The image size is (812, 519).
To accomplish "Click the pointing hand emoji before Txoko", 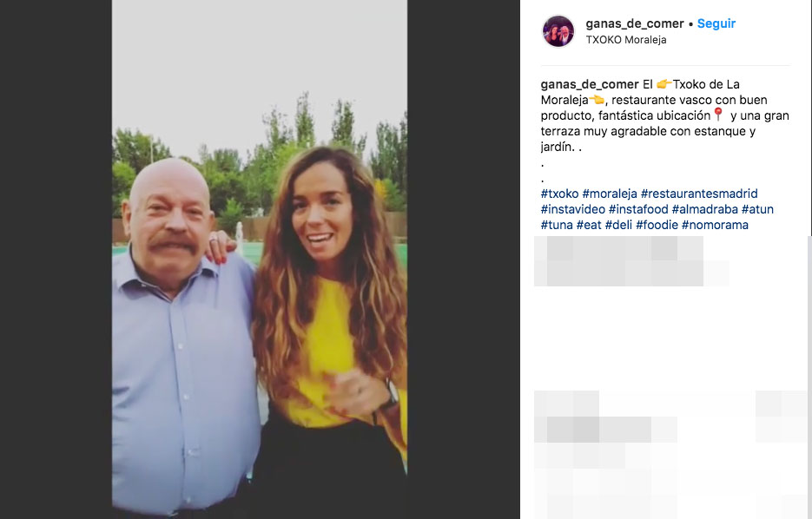I will (663, 84).
